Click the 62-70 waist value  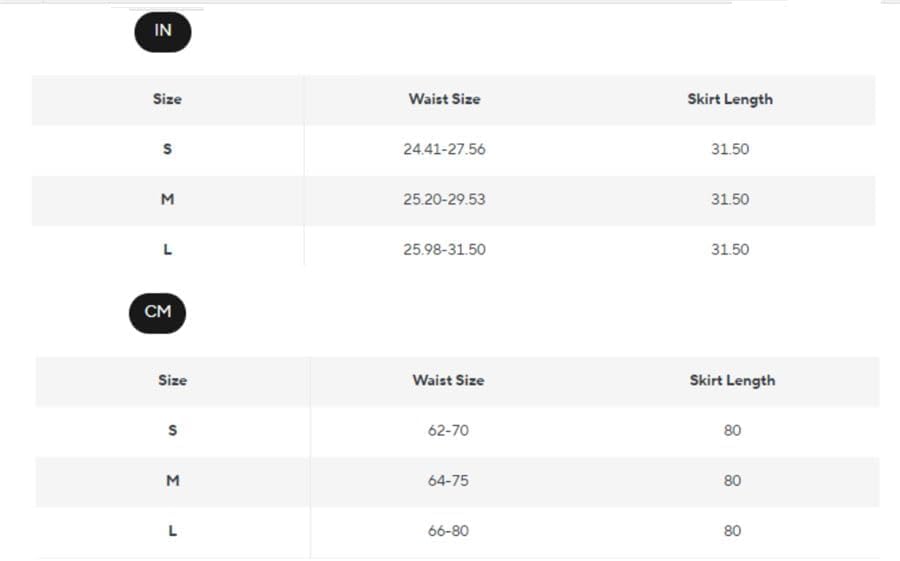[x=448, y=430]
